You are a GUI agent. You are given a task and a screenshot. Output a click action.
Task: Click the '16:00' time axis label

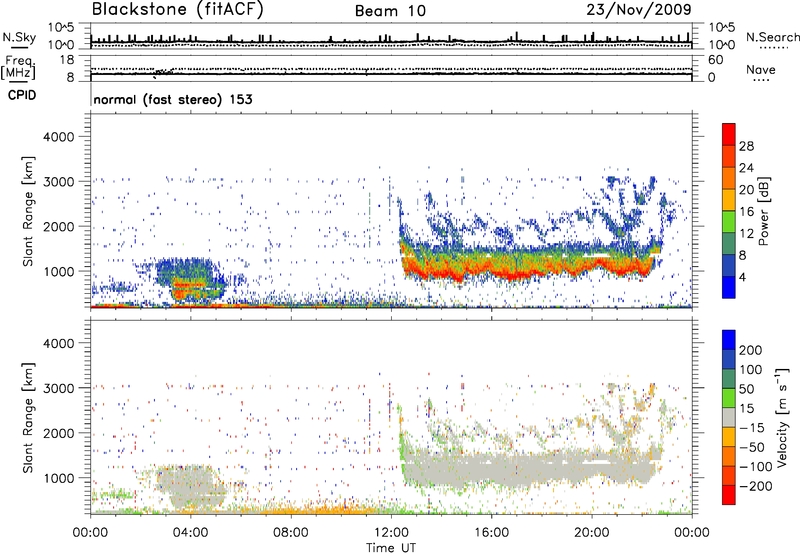pos(491,532)
